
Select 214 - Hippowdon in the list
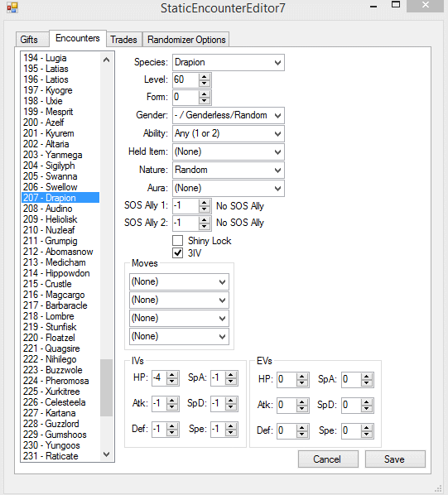(60, 273)
